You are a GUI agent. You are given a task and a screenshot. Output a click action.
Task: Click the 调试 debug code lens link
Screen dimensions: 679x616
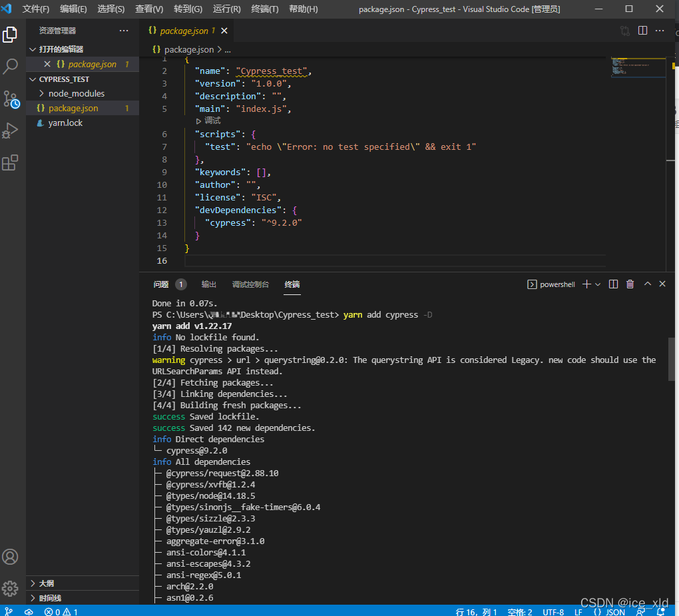click(x=212, y=121)
